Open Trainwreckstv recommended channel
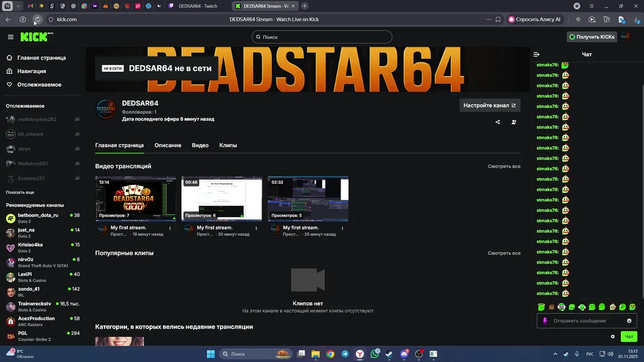Viewport: 644px width, 362px height. pos(43,307)
